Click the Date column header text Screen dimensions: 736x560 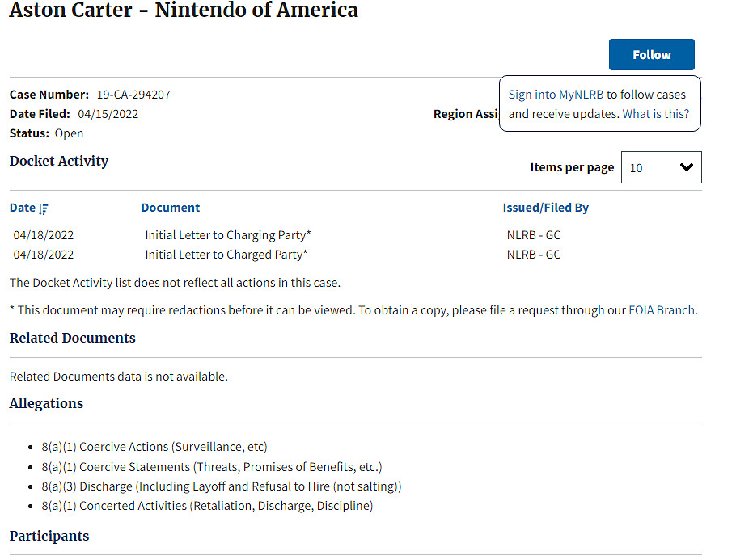tap(23, 208)
